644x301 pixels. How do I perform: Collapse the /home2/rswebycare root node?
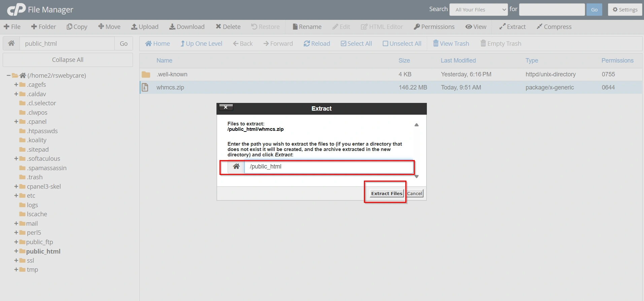click(8, 75)
